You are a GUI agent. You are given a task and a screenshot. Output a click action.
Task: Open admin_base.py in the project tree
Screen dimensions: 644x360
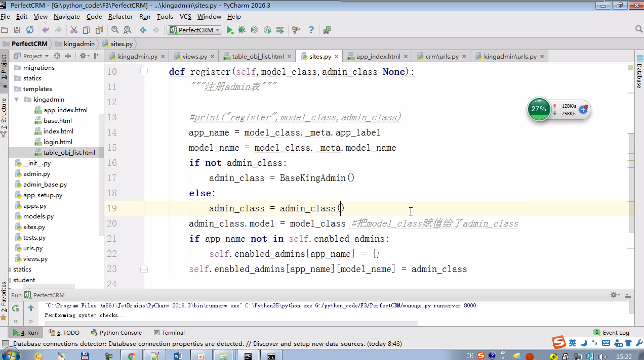coord(45,185)
